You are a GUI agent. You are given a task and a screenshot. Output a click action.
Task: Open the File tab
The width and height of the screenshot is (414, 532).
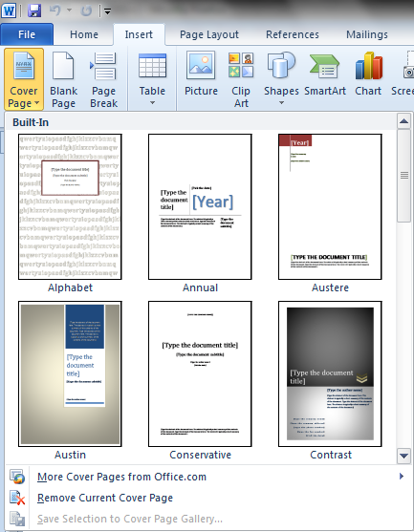click(27, 34)
